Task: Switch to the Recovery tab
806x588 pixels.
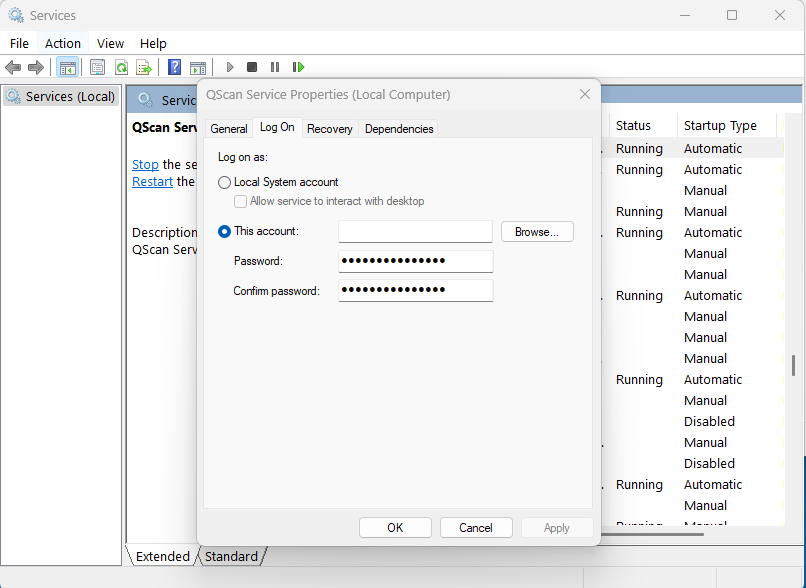Action: (x=329, y=129)
